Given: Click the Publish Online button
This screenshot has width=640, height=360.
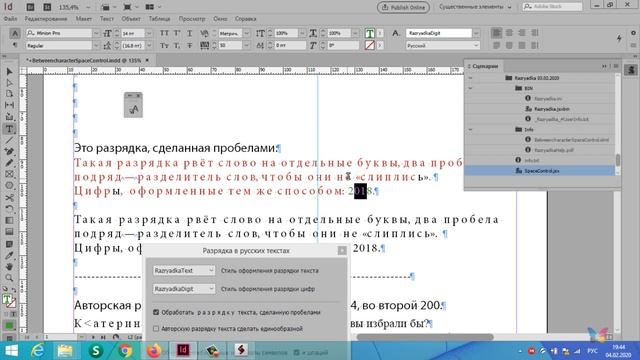Looking at the screenshot, I should (x=403, y=7).
